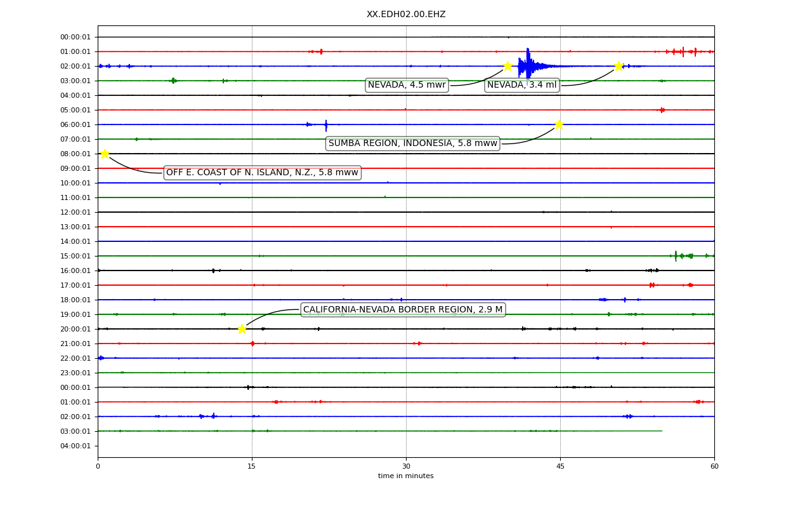Click the 08:00:01 trace time label
Screen dimensions: 812x508
click(75, 154)
